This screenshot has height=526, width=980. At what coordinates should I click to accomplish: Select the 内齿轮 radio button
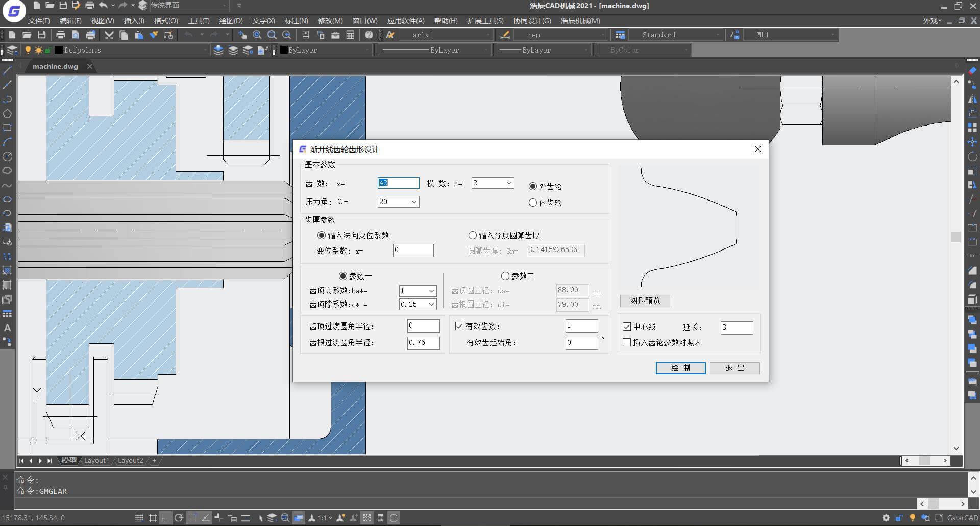coord(533,203)
